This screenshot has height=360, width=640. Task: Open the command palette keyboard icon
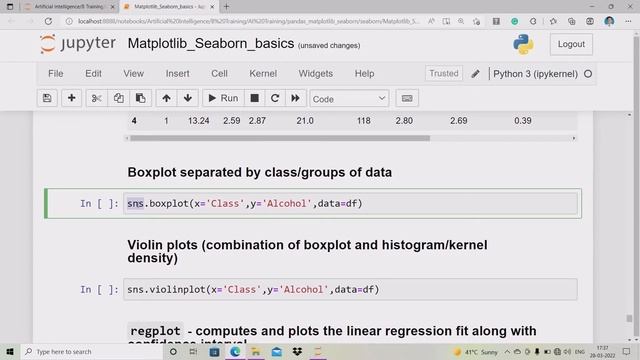click(407, 98)
